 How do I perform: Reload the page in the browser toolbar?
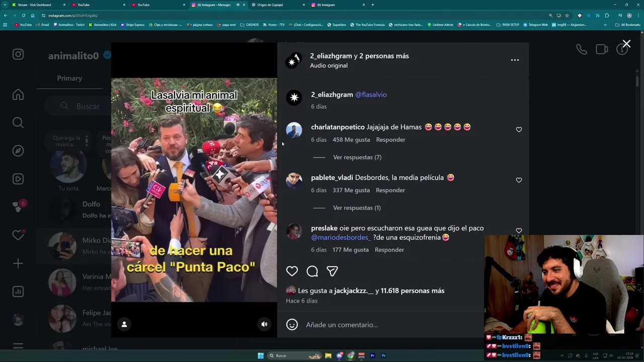[x=24, y=16]
